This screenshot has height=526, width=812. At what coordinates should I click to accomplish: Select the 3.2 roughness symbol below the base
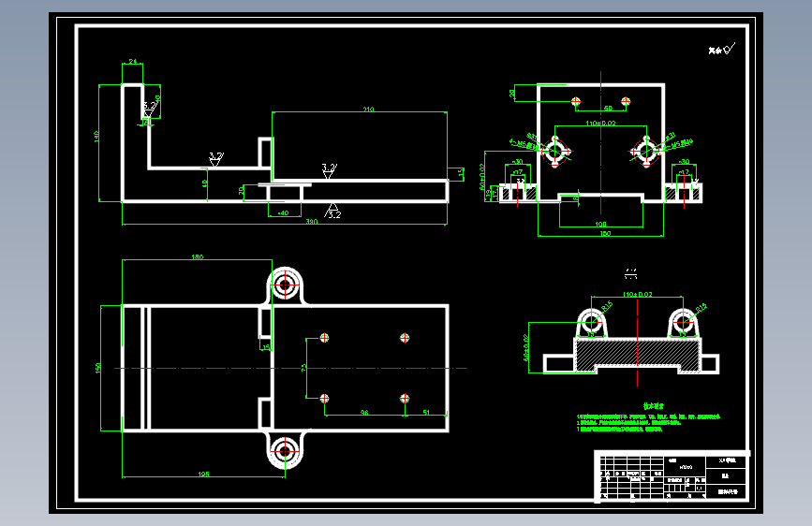click(x=333, y=212)
